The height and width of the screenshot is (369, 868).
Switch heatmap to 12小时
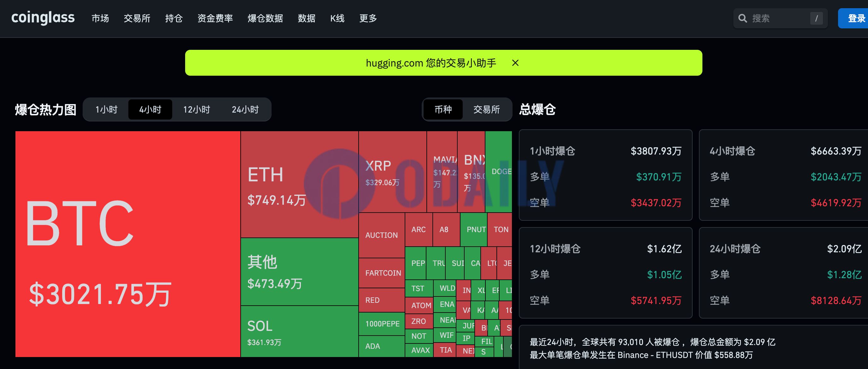[196, 109]
